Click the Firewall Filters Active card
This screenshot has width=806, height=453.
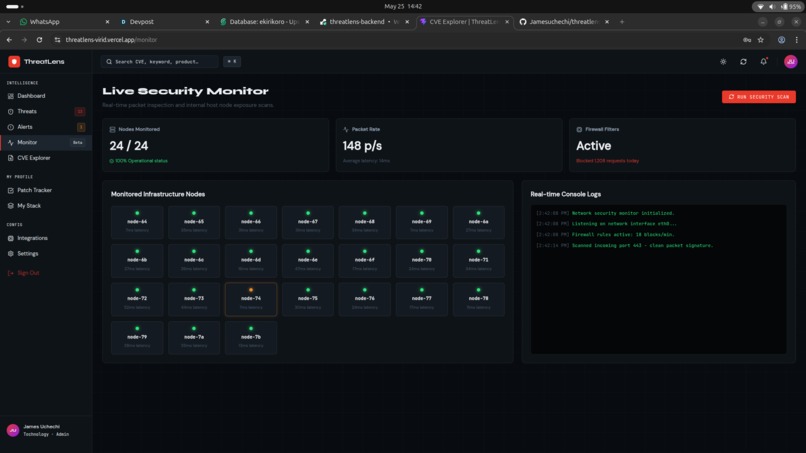click(x=682, y=145)
